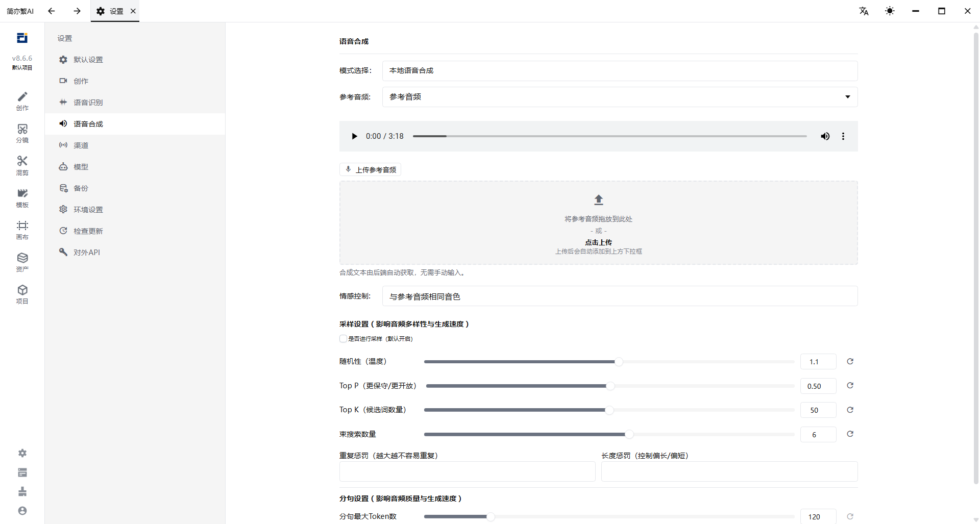Edit the beam search value 6 field
Viewport: 980px width, 524px height.
point(818,435)
